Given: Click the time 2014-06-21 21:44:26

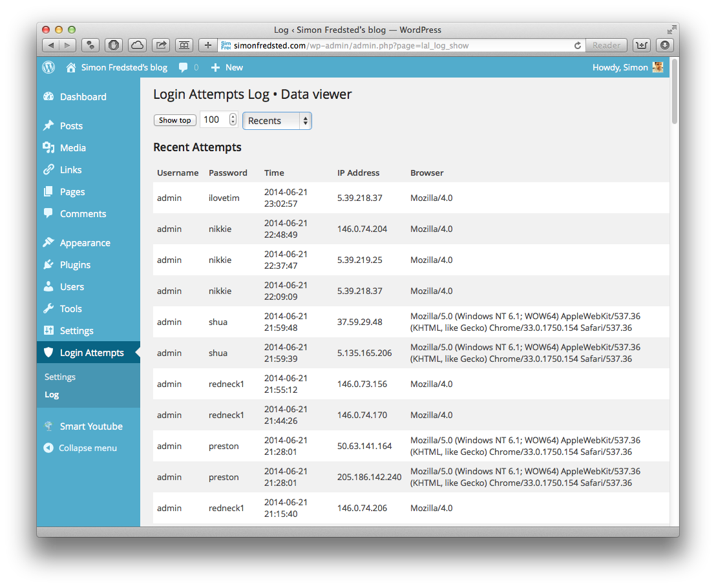Looking at the screenshot, I should click(286, 415).
